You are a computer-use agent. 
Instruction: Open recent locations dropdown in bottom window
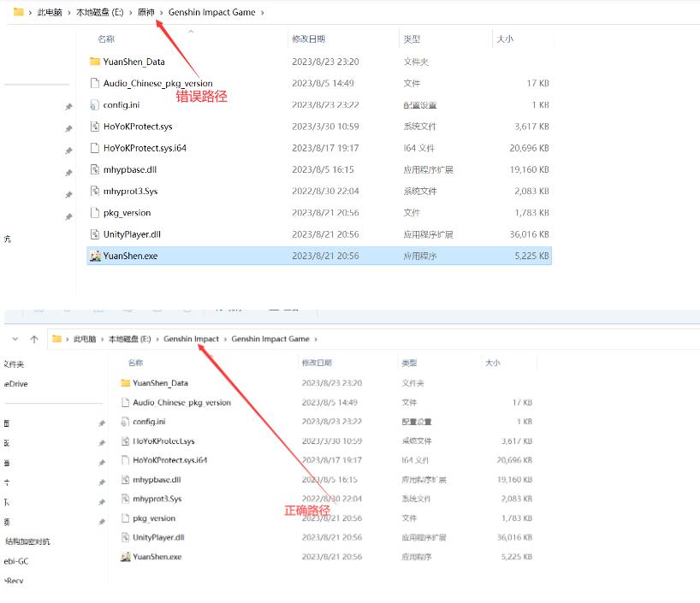15,340
